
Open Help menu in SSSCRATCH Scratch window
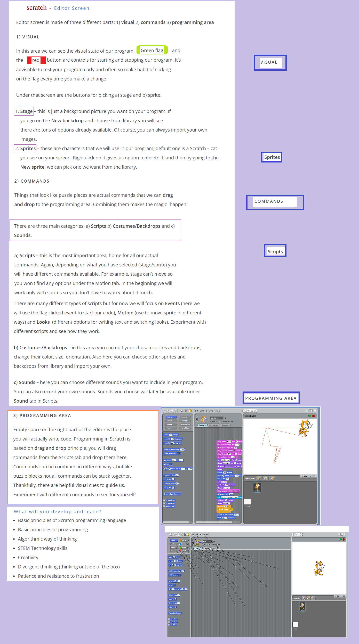point(217,411)
